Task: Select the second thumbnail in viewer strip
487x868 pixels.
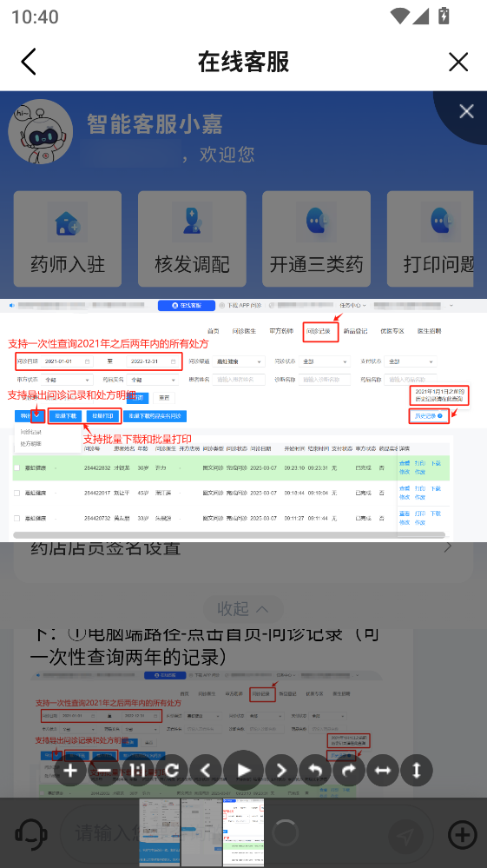Action: point(201,832)
